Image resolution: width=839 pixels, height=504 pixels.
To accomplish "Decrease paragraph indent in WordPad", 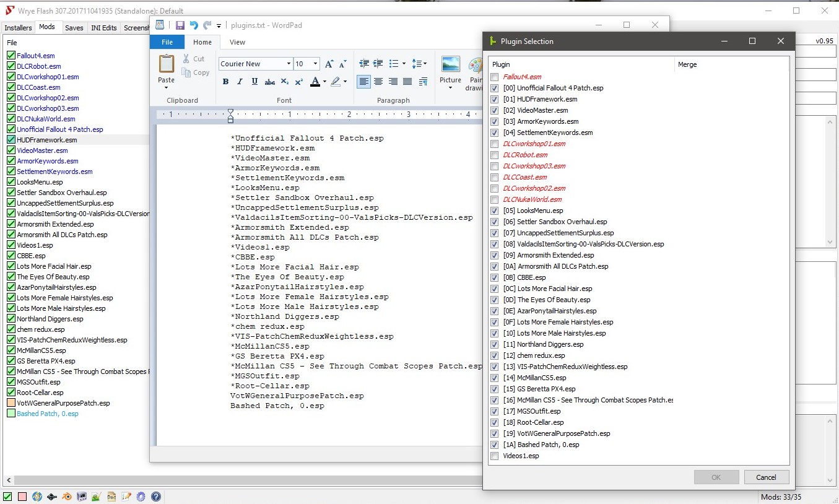I will coord(364,64).
